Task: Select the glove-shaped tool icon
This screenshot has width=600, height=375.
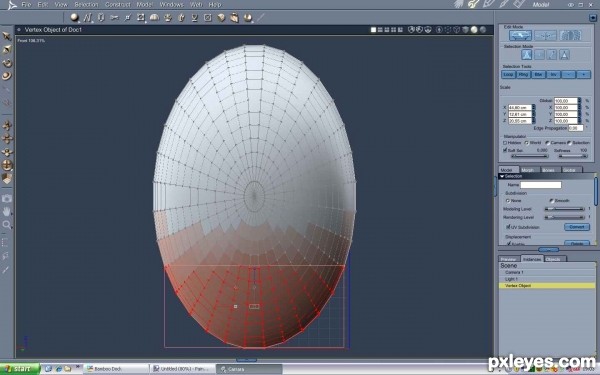Action: point(234,18)
